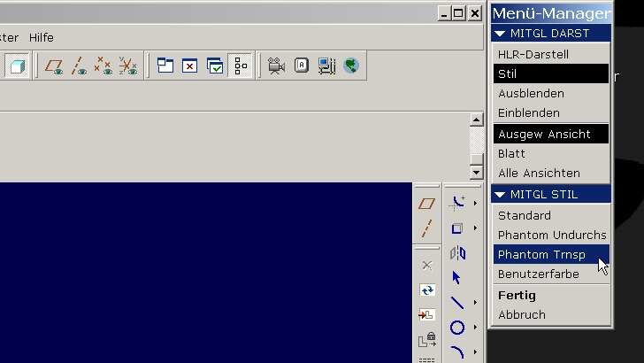644x363 pixels.
Task: Select the datum axis tool in side toolbar
Action: tap(426, 228)
